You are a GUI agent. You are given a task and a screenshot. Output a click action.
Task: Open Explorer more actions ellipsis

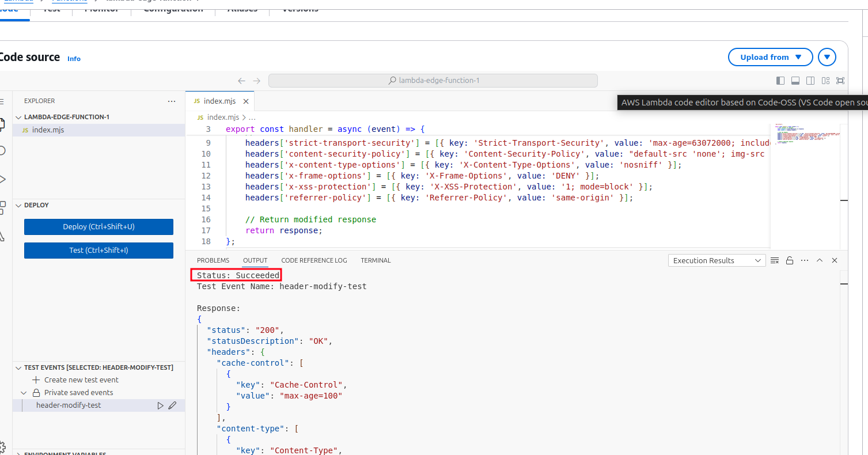172,101
